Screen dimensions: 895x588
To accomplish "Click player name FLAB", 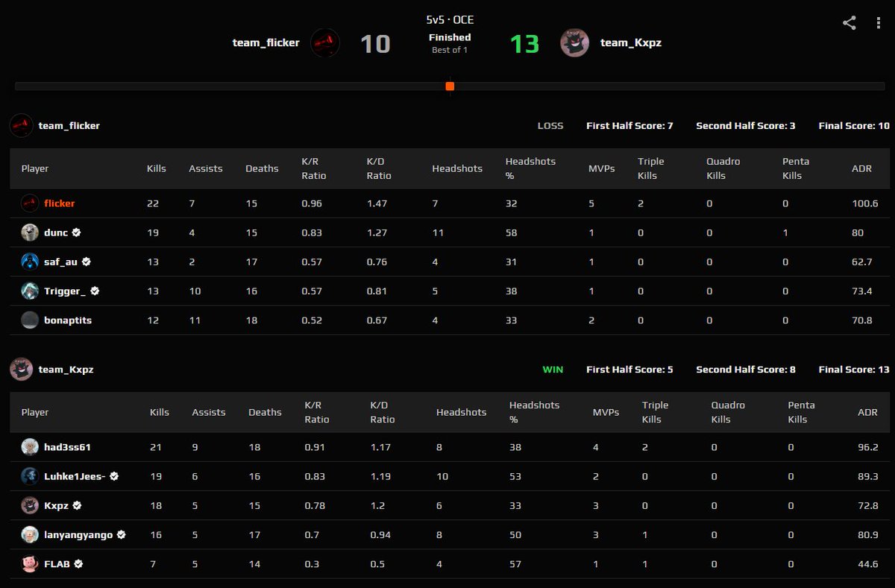I will tap(57, 564).
